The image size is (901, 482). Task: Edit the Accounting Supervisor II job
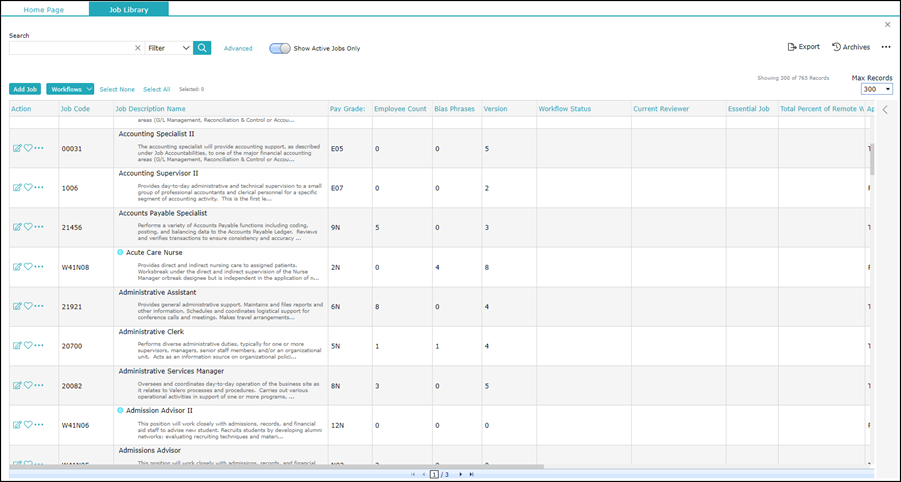pos(17,187)
